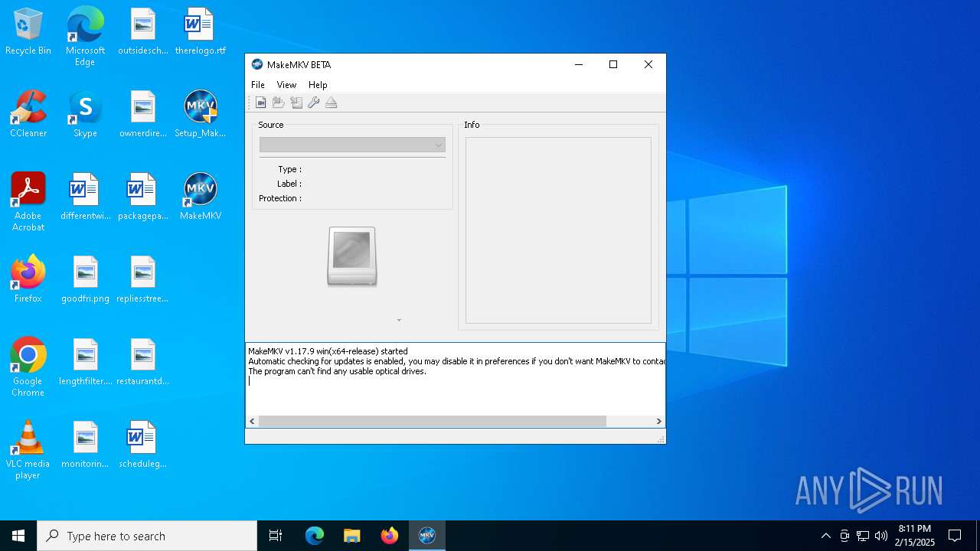Open the Help menu
This screenshot has height=551, width=980.
pyautogui.click(x=318, y=85)
